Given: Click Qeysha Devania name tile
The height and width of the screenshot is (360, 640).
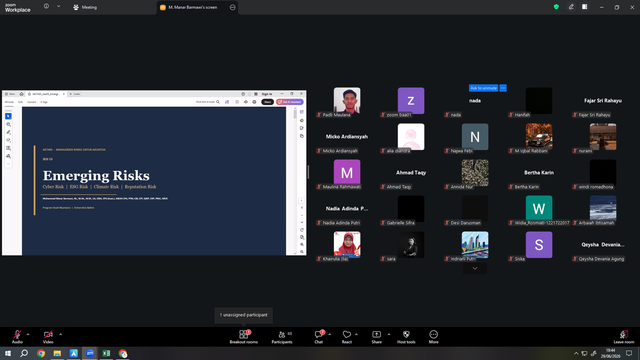Looking at the screenshot, I should coord(603,244).
